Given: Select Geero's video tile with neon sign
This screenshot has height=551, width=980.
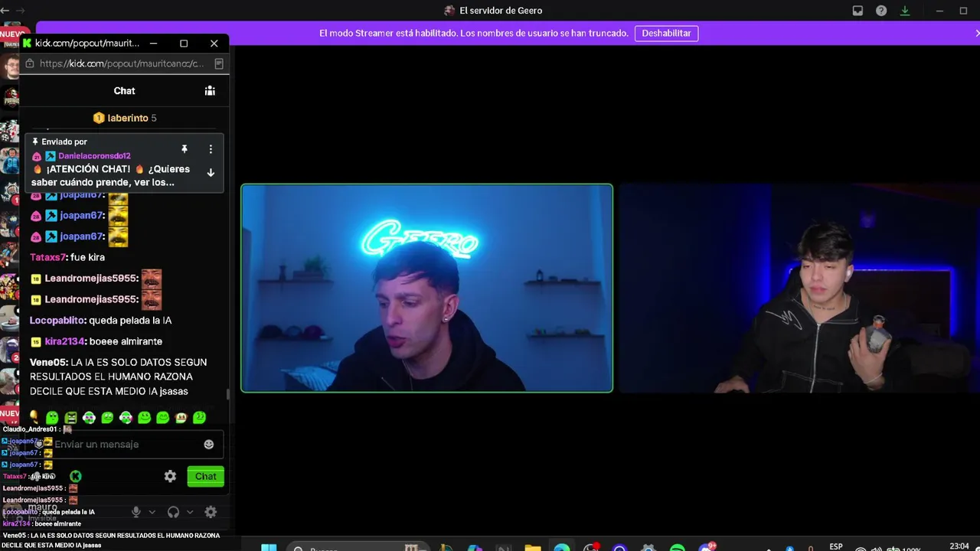Looking at the screenshot, I should point(427,289).
